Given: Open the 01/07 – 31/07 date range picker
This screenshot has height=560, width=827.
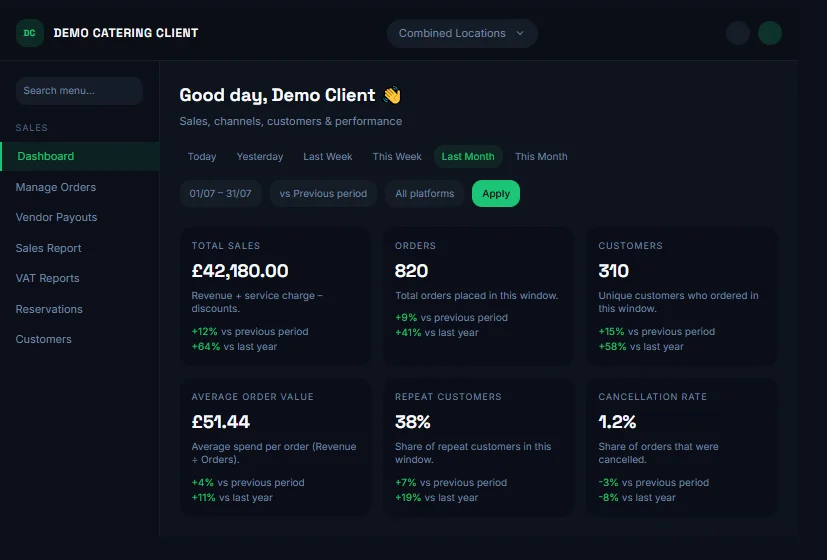Looking at the screenshot, I should click(220, 194).
